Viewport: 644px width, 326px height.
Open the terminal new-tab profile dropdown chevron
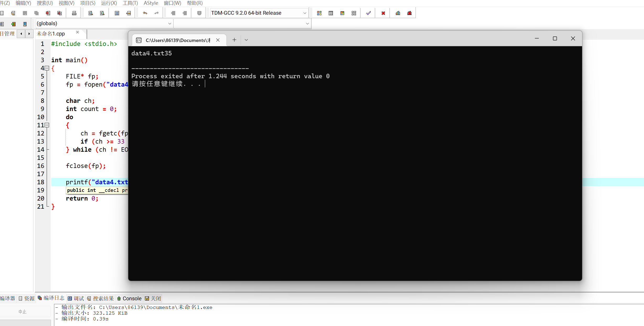(246, 40)
